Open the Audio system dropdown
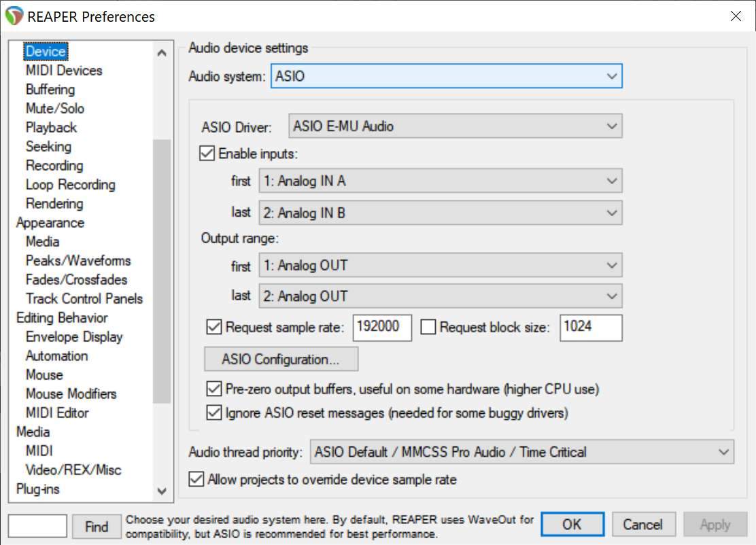This screenshot has height=545, width=756. click(x=446, y=76)
